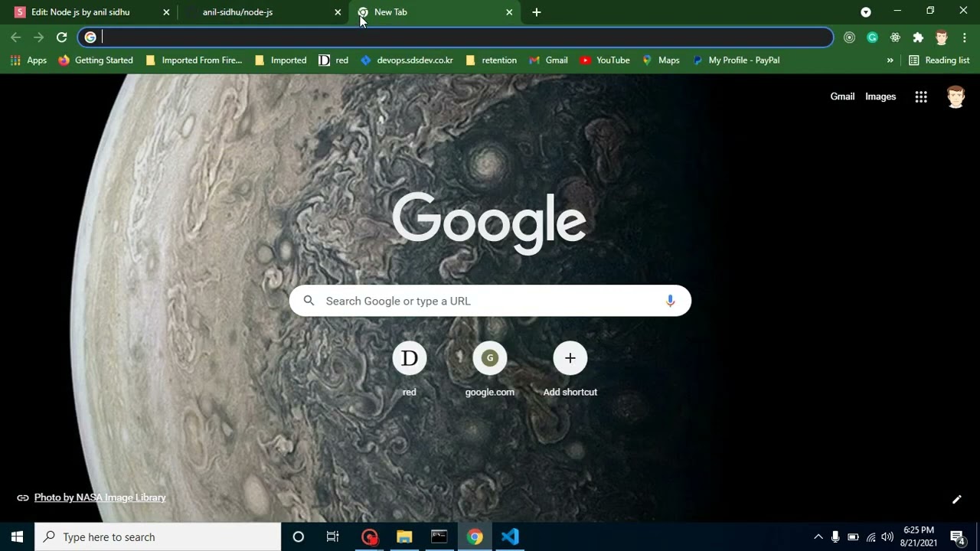The height and width of the screenshot is (551, 980).
Task: Open Task View on the taskbar
Action: coord(332,537)
